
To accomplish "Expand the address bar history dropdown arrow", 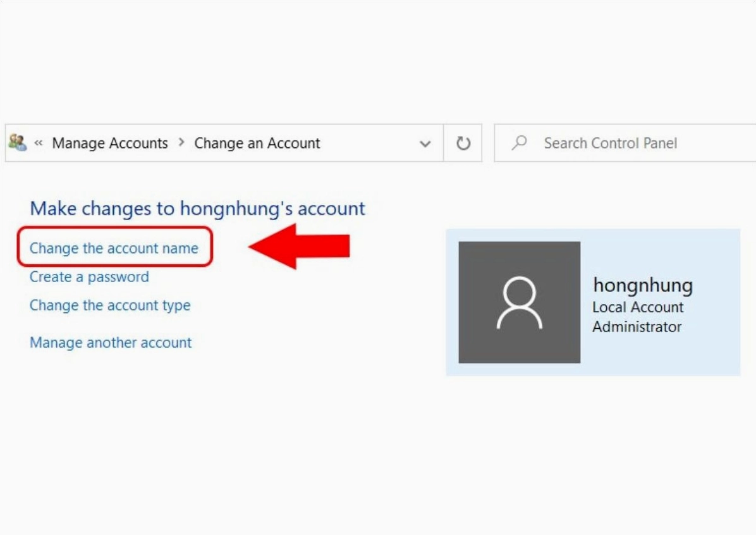I will [425, 143].
